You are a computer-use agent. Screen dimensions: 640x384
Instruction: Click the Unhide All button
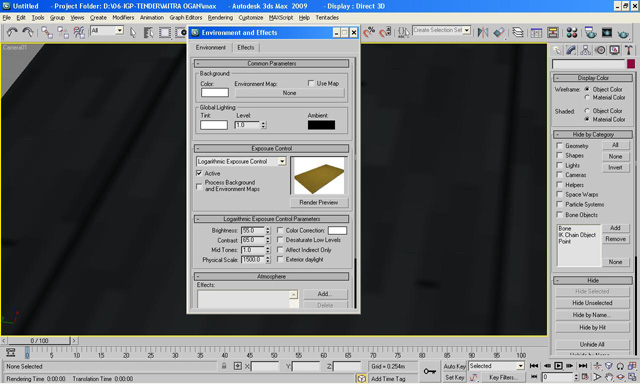[x=592, y=344]
